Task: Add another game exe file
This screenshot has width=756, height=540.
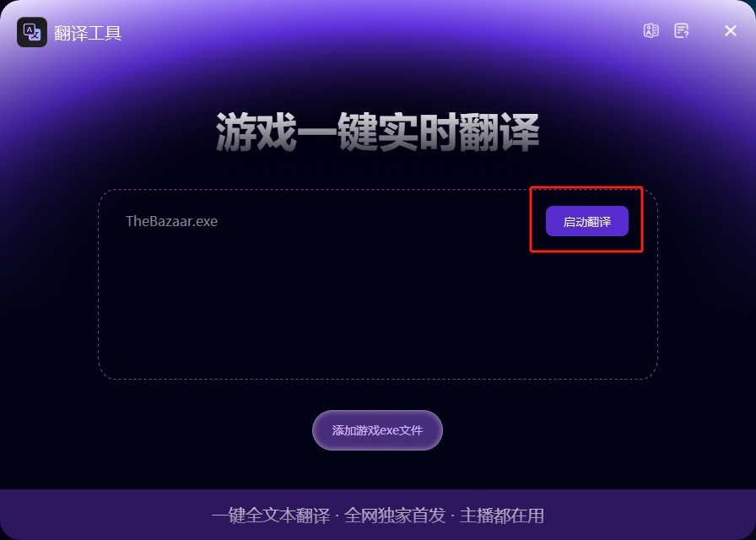Action: (377, 430)
